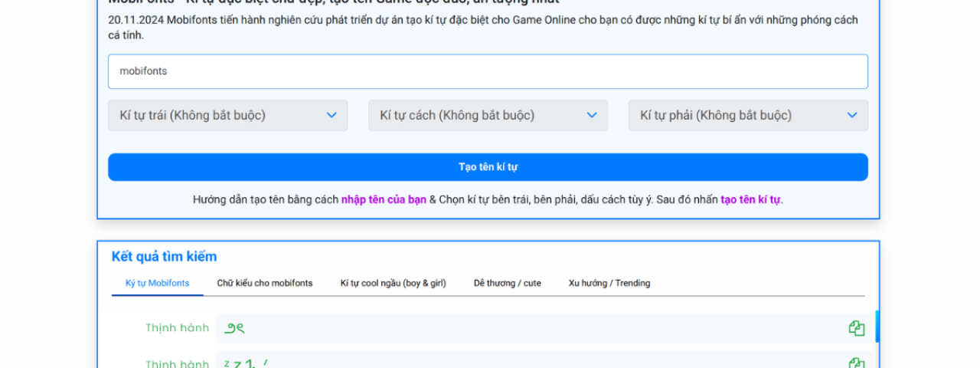Copy the first Thịnh hành result
Screen dimensions: 980x368
point(856,328)
